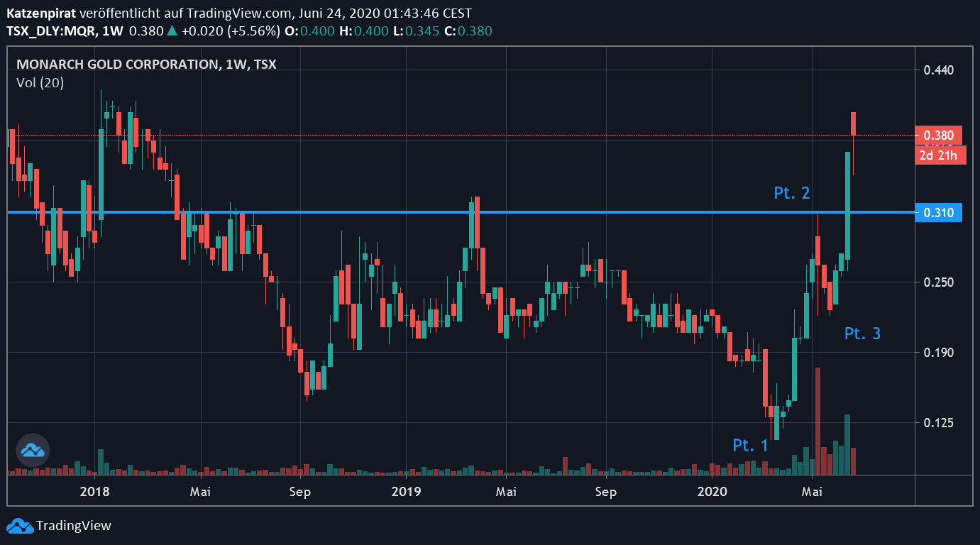Screen dimensions: 980x545
Task: Click the 1W interval next to TSX_DLY:MQR
Action: tap(111, 31)
